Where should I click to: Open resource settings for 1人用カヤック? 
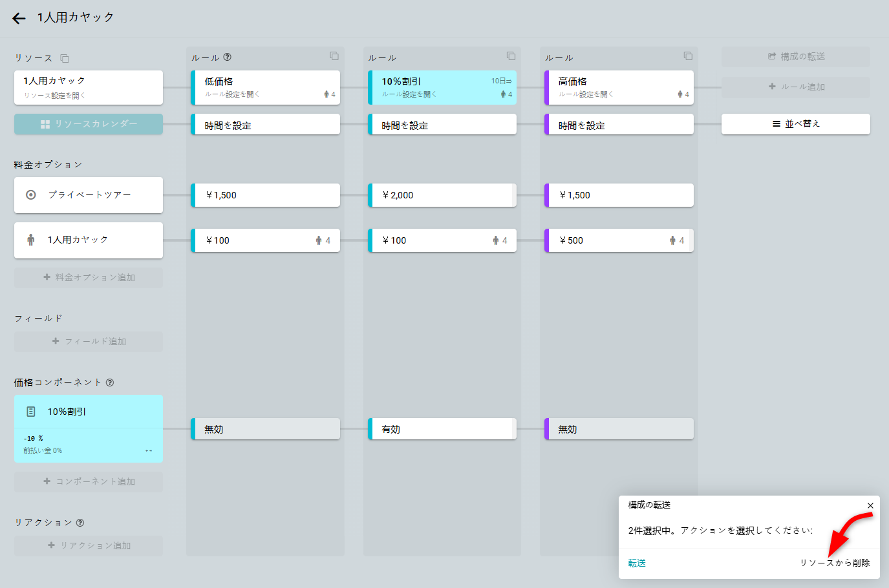(x=54, y=96)
